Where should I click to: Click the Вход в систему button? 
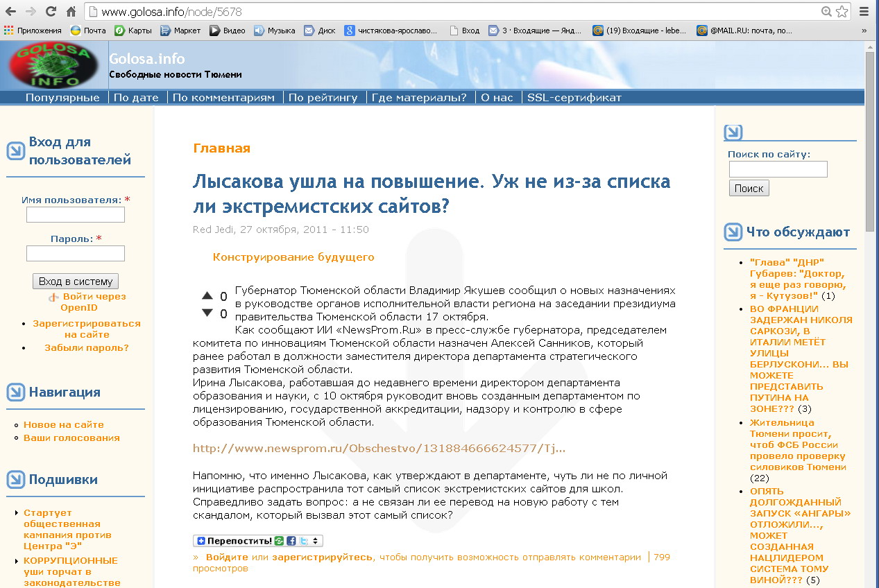[x=76, y=282]
